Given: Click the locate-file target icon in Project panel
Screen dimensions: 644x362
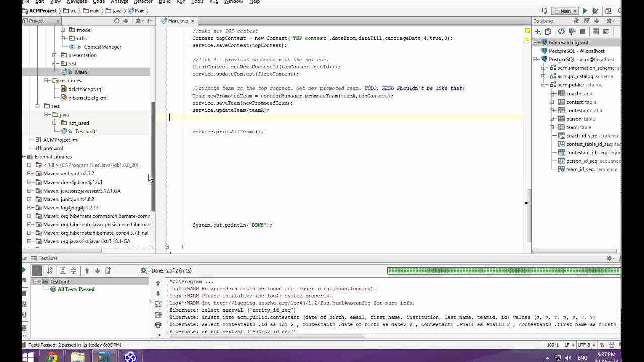Looking at the screenshot, I should click(117, 21).
